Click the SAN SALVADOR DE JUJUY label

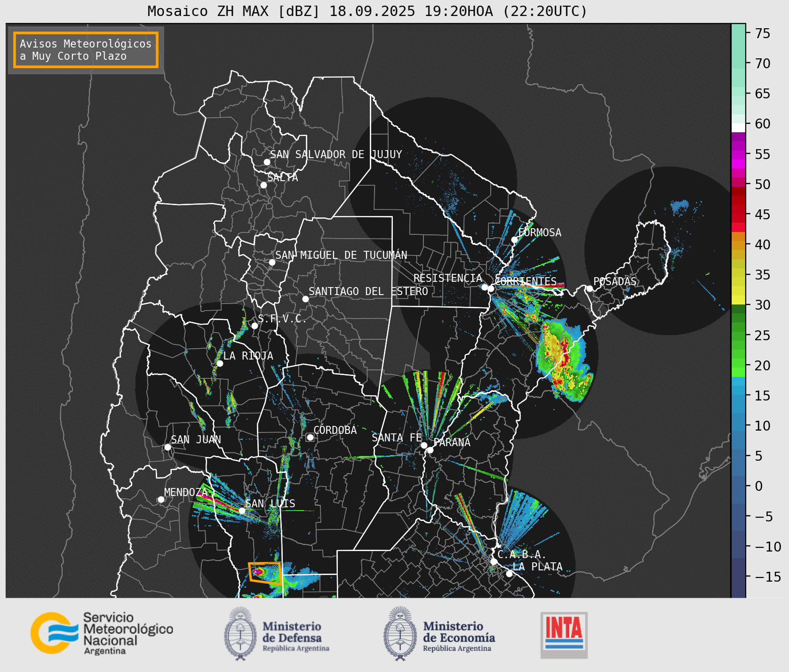(x=336, y=154)
